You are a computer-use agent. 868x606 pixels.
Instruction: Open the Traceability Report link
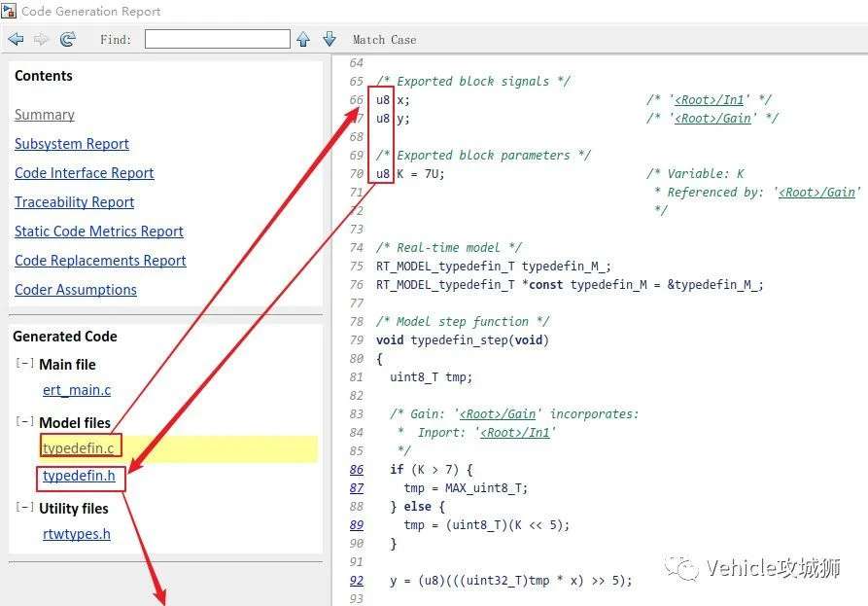[x=75, y=202]
